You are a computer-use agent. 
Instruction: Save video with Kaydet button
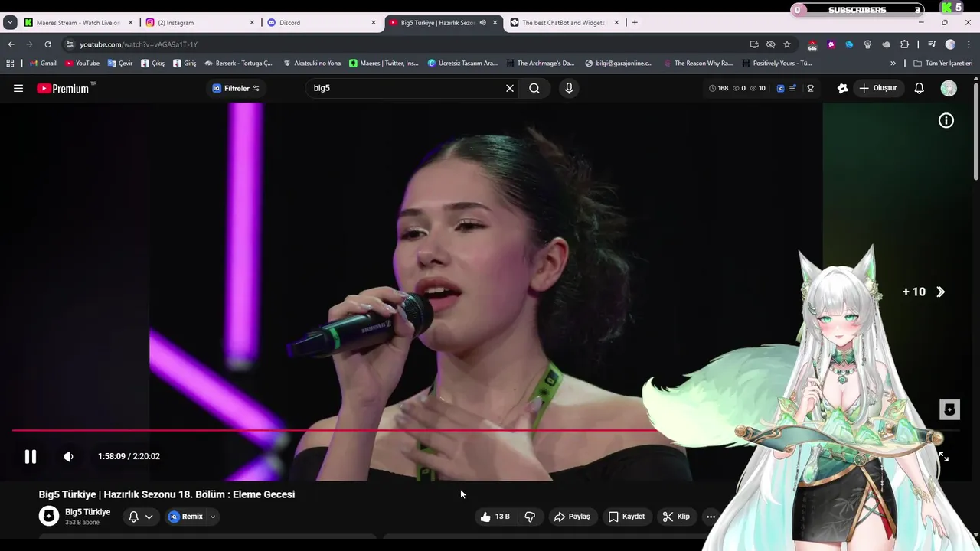pyautogui.click(x=626, y=517)
